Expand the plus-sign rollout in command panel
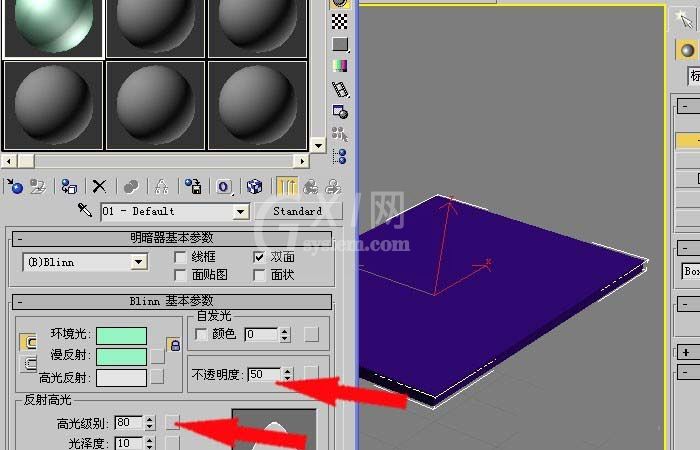The image size is (700, 450). [x=686, y=352]
